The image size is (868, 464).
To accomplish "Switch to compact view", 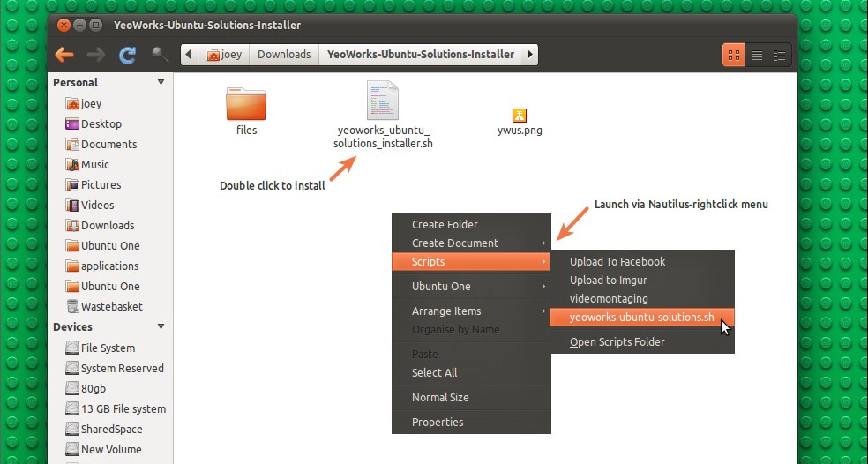I will pyautogui.click(x=780, y=55).
